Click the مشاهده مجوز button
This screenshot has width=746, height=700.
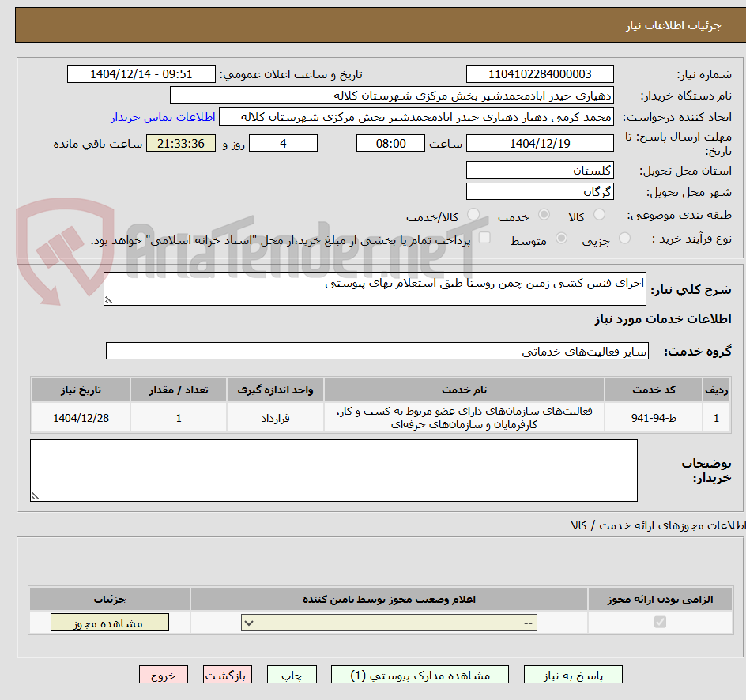click(109, 623)
